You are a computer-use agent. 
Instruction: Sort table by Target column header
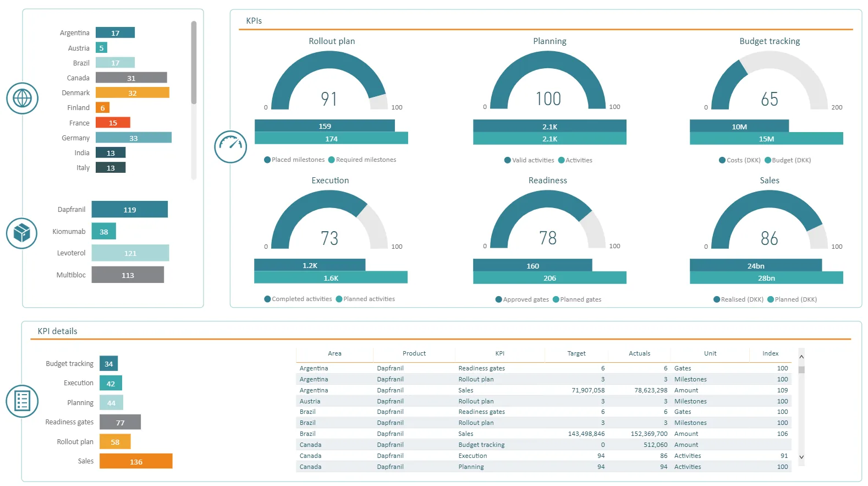point(576,353)
